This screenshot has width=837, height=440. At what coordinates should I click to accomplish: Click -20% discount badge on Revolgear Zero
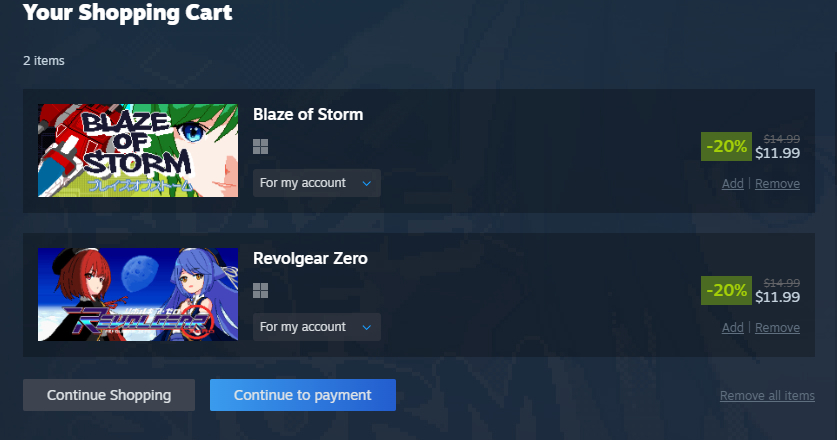[726, 290]
